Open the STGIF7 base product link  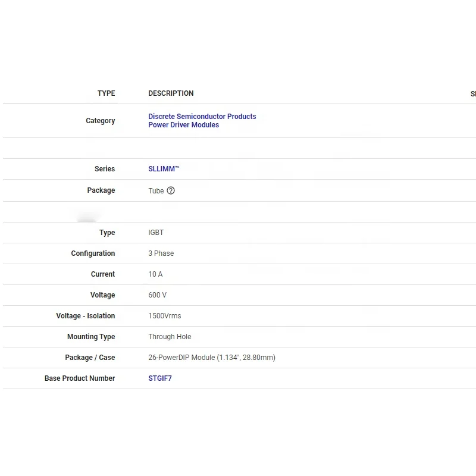(x=160, y=378)
